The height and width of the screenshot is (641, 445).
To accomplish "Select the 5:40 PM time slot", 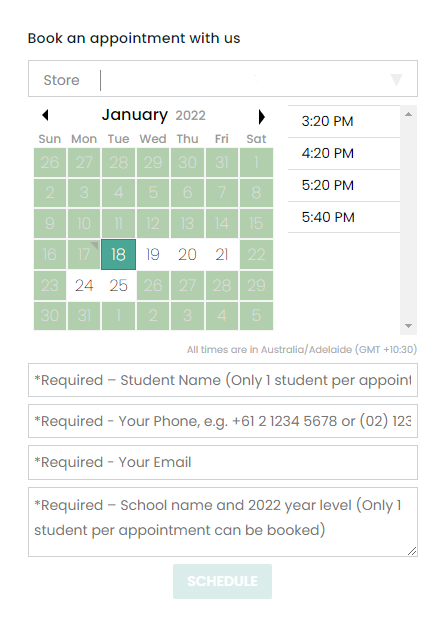I will click(x=344, y=217).
